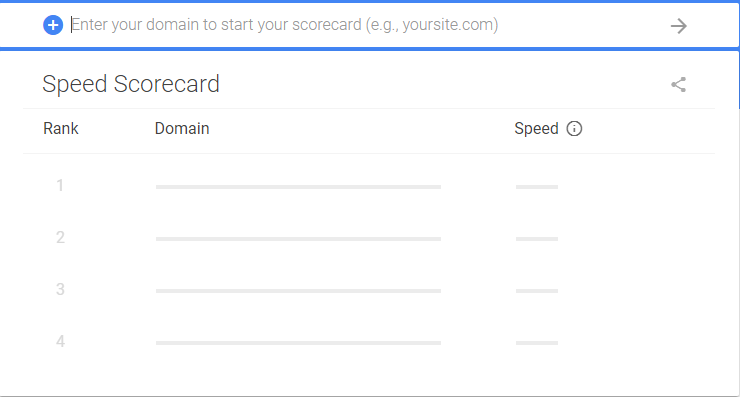Select the rank 2 row number
Screen dimensions: 740x397
point(60,237)
